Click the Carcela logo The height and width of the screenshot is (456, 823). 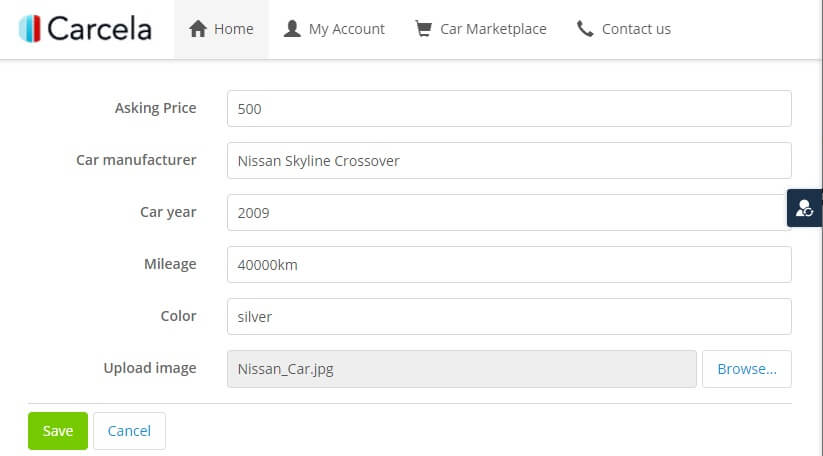click(x=85, y=29)
